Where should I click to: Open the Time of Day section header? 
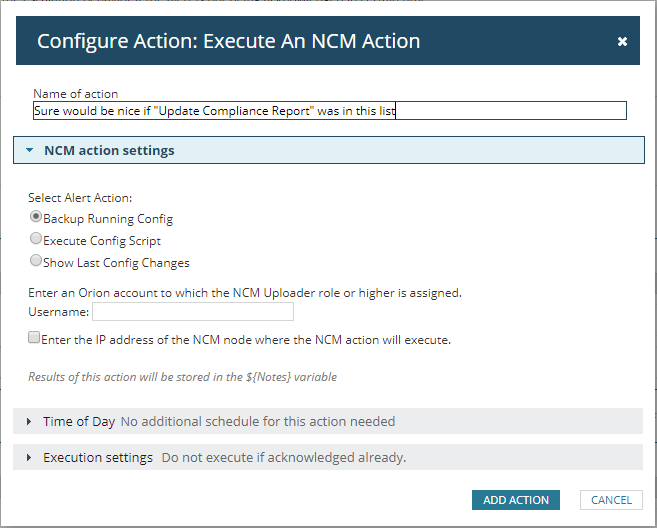[79, 422]
